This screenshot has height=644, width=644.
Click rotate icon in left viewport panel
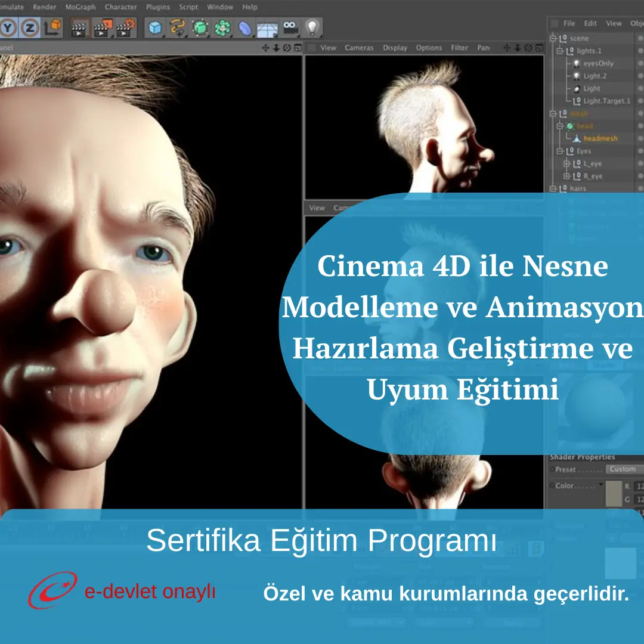pos(287,48)
